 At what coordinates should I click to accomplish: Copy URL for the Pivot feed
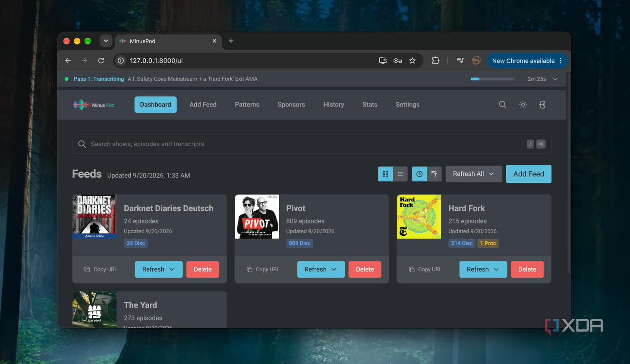pos(263,270)
